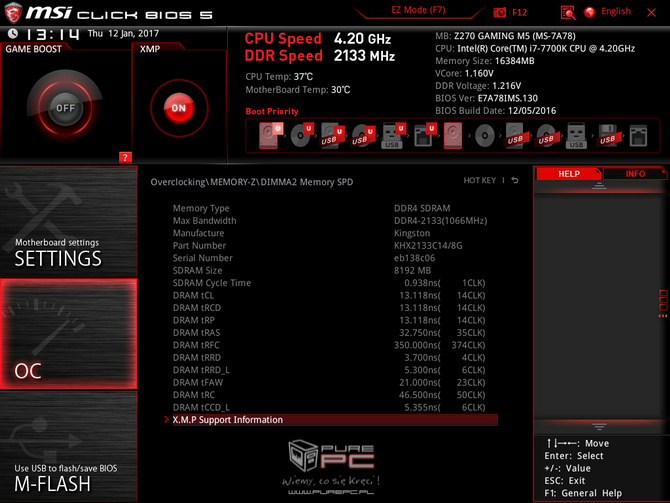Select the Manufacture row
Viewport: 670px width, 503px height.
[x=335, y=233]
